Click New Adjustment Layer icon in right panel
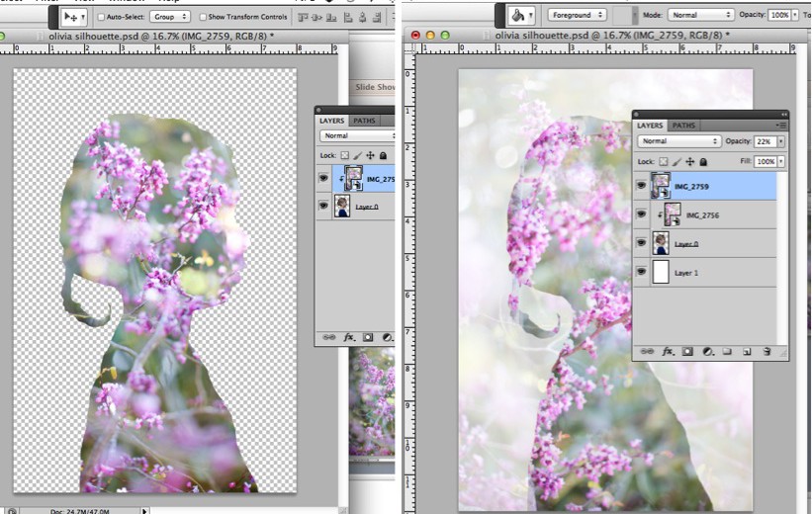The height and width of the screenshot is (514, 812). click(x=707, y=352)
